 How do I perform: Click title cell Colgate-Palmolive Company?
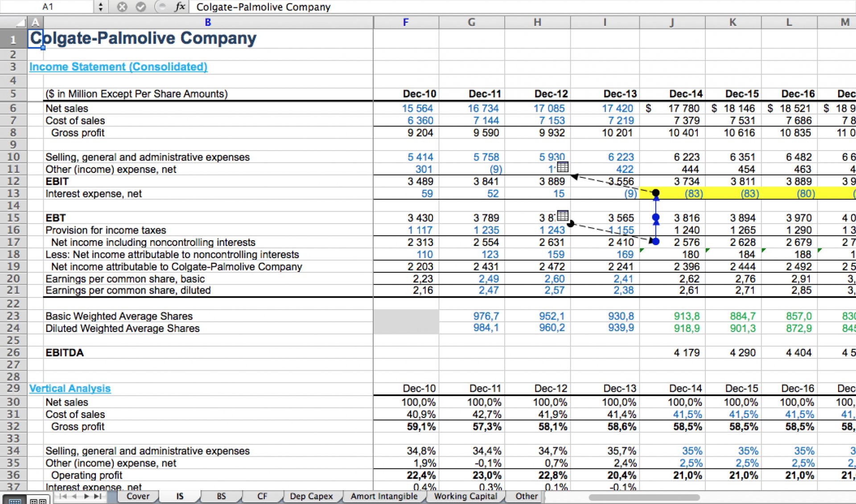click(x=143, y=38)
